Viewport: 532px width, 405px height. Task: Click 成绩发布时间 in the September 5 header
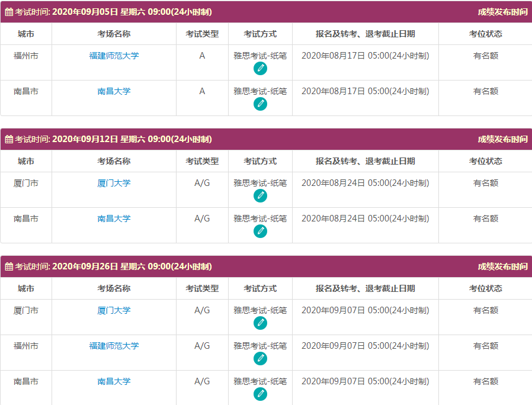[502, 12]
